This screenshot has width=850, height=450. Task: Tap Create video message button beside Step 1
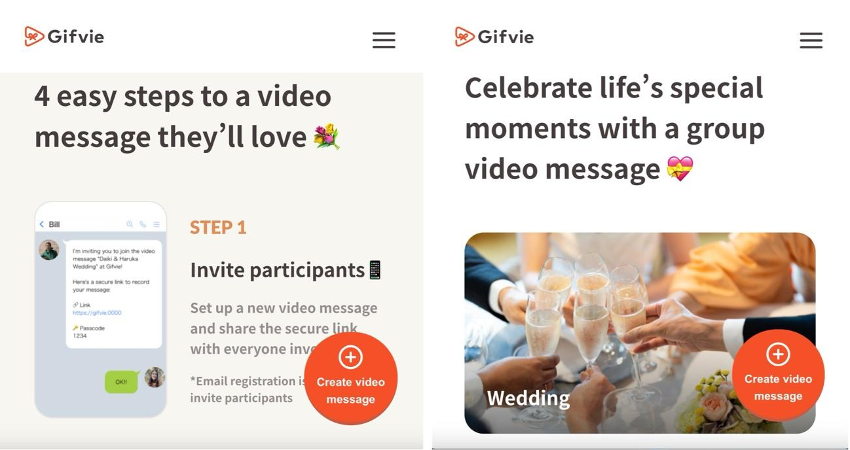click(x=351, y=378)
